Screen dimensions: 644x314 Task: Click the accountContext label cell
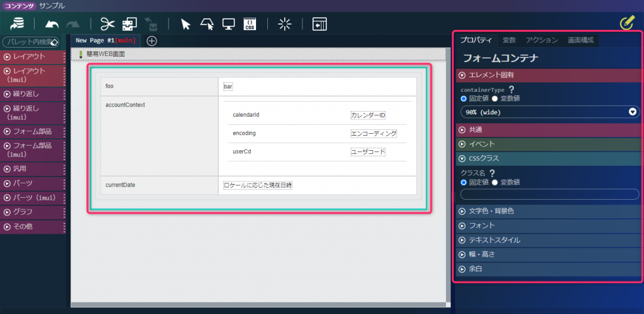coord(160,136)
